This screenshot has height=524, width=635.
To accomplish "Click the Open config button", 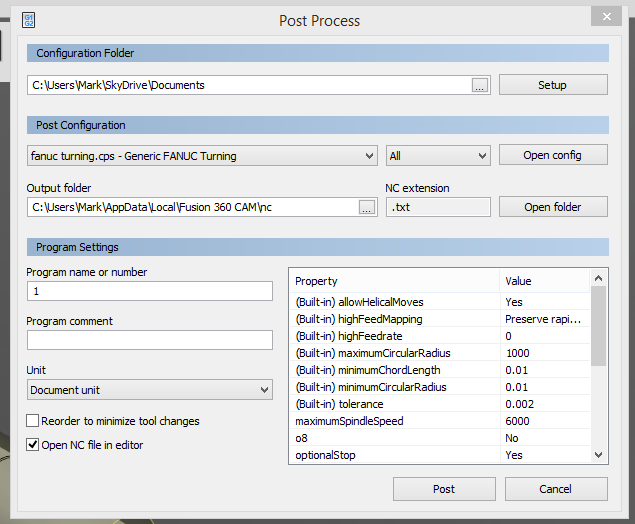I will (552, 155).
